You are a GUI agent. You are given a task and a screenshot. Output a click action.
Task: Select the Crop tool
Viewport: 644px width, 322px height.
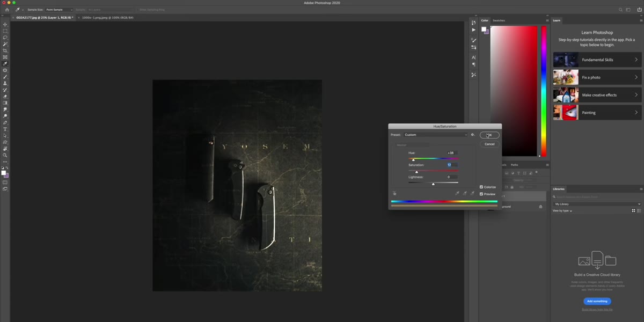click(5, 50)
